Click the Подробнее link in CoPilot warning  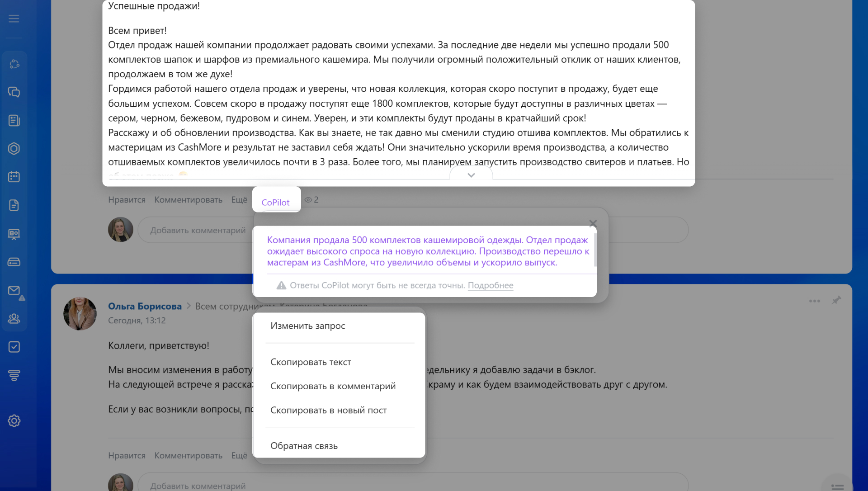(491, 285)
